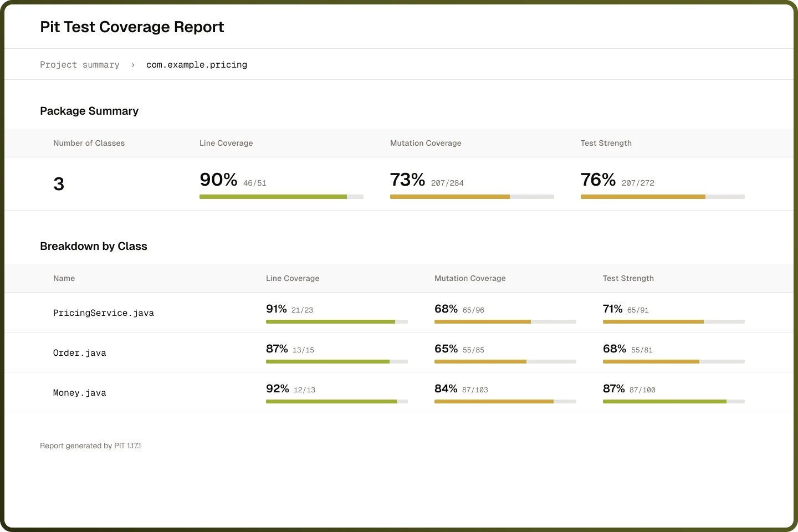Click Order.java 65% mutation coverage
This screenshot has width=798, height=532.
pyautogui.click(x=446, y=349)
